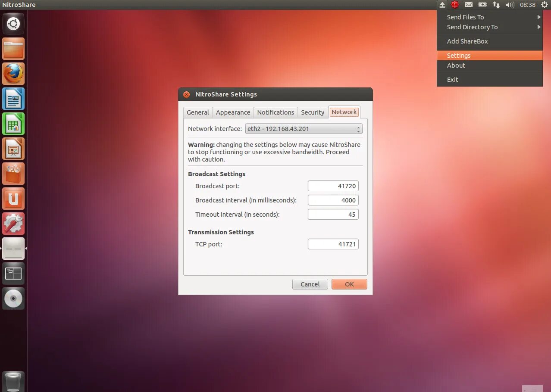Click the CD/DVD disc launcher icon
Image resolution: width=551 pixels, height=392 pixels.
coord(13,299)
